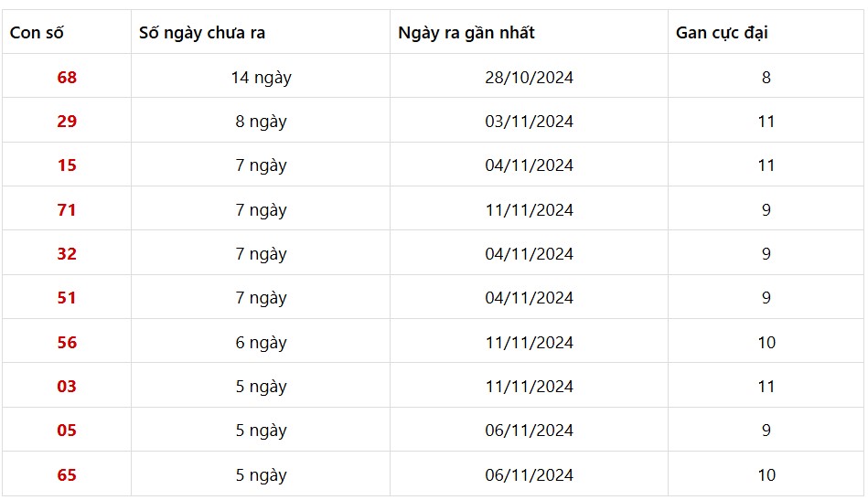Image resolution: width=868 pixels, height=500 pixels.
Task: Select the red number 65
Action: tap(67, 475)
